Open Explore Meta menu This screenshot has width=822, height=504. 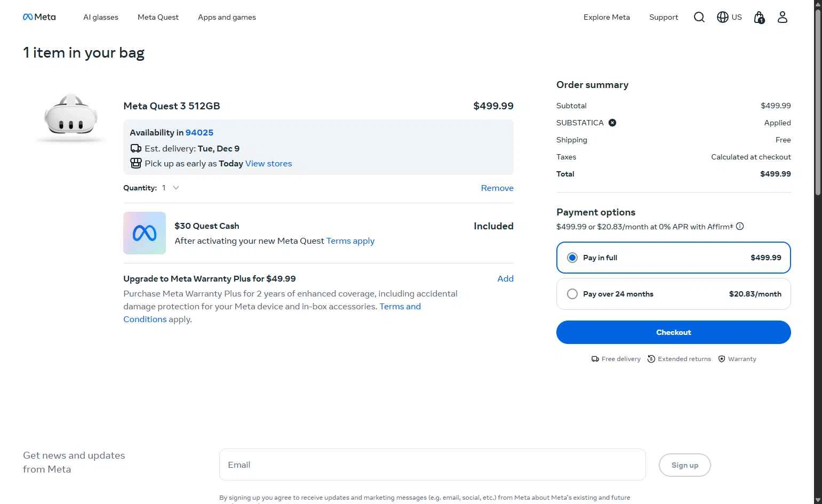pyautogui.click(x=606, y=17)
